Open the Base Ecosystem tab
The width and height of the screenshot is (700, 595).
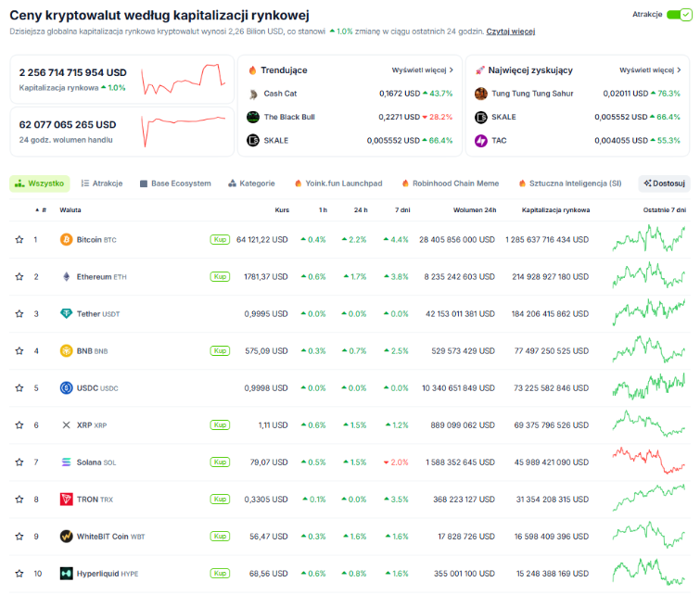pyautogui.click(x=175, y=184)
